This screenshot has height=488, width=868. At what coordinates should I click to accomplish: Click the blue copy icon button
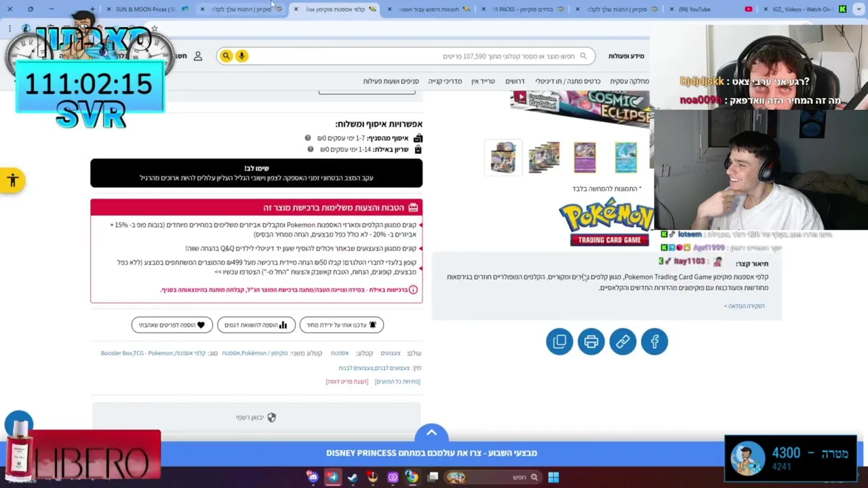click(x=559, y=342)
